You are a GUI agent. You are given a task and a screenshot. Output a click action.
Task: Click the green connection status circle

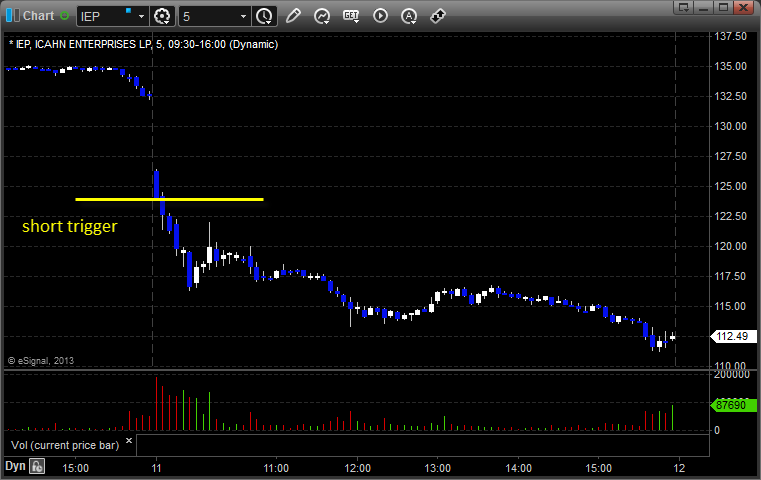tap(65, 16)
